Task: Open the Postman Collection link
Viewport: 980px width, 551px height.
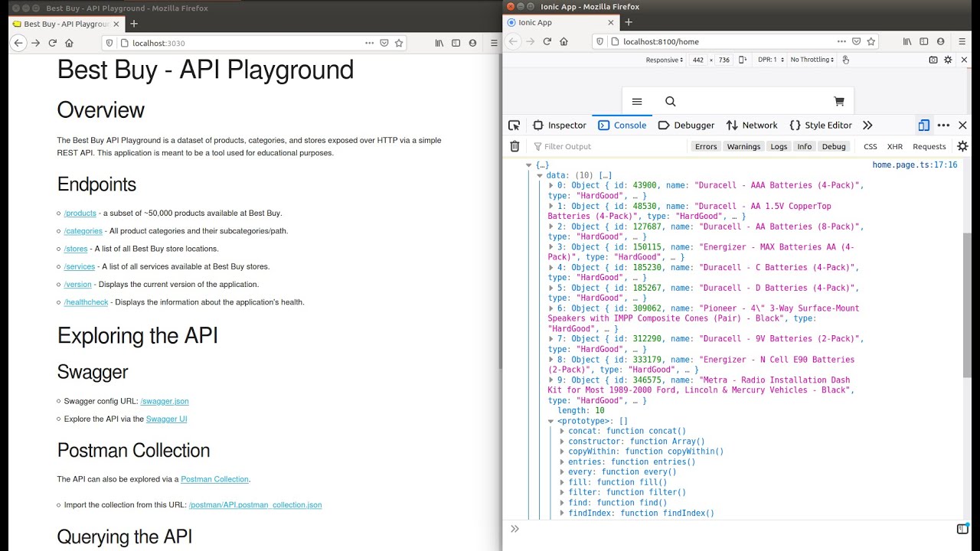Action: tap(214, 479)
